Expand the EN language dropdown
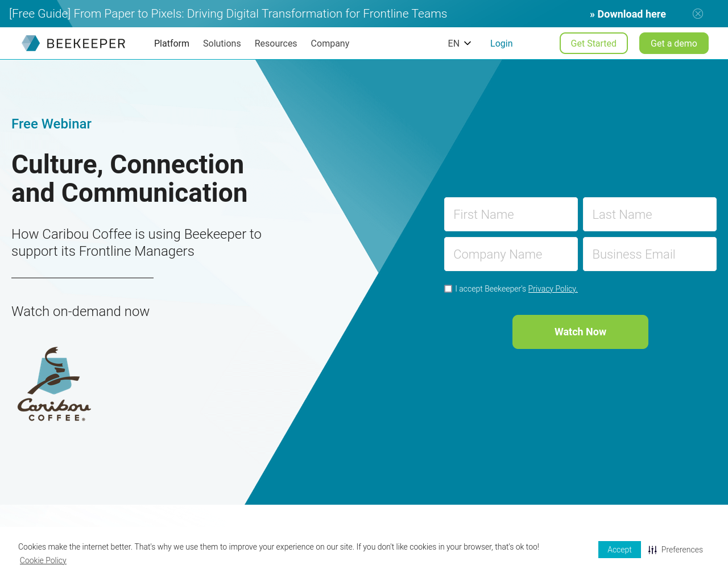The image size is (728, 582). click(460, 43)
